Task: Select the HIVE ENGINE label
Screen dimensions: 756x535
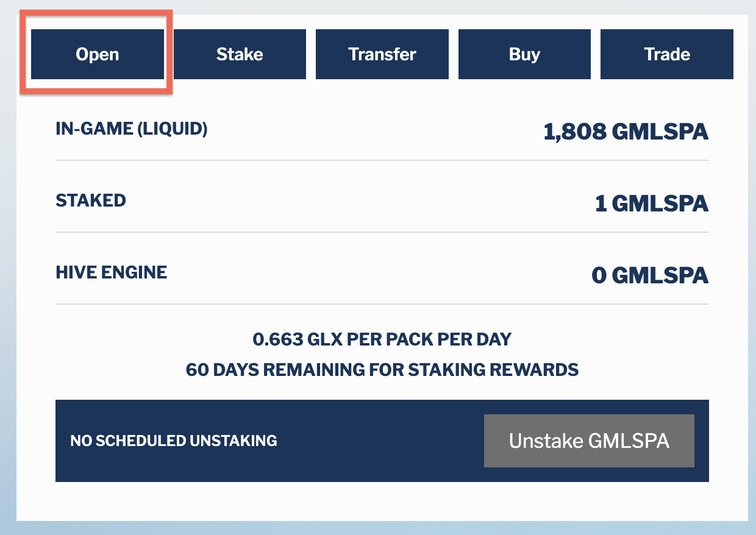Action: (112, 272)
